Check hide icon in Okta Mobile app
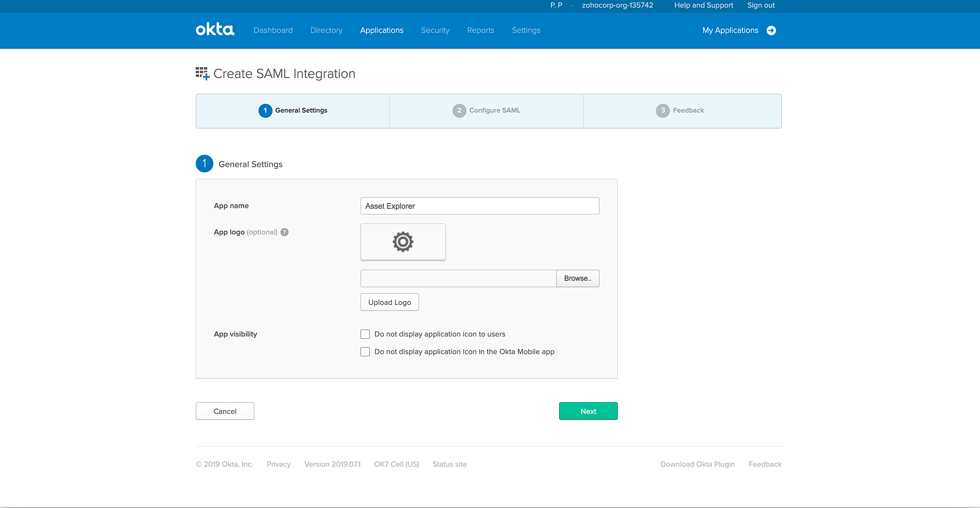 (365, 352)
